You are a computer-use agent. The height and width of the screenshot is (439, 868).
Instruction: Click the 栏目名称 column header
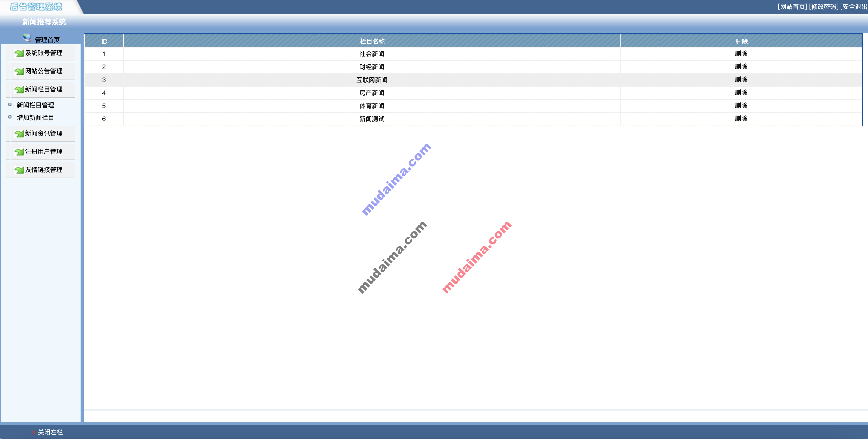(x=372, y=42)
